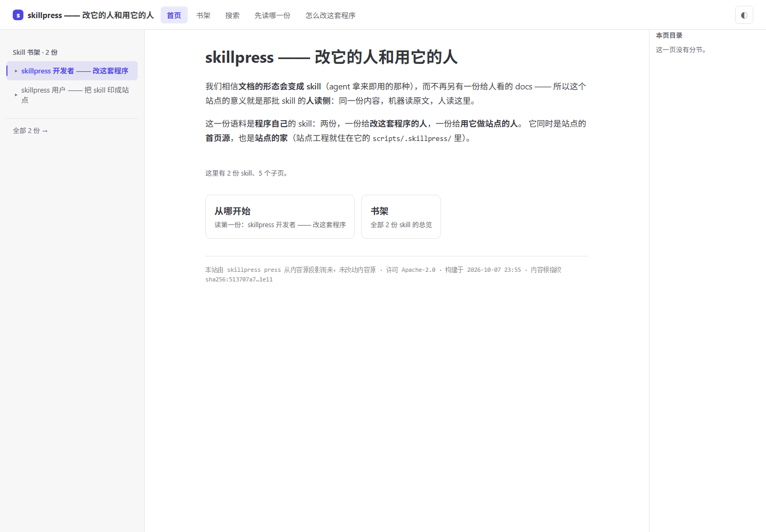Viewport: 766px width, 532px height.
Task: Click the Apache-2.0 license text in footer
Action: click(x=418, y=270)
